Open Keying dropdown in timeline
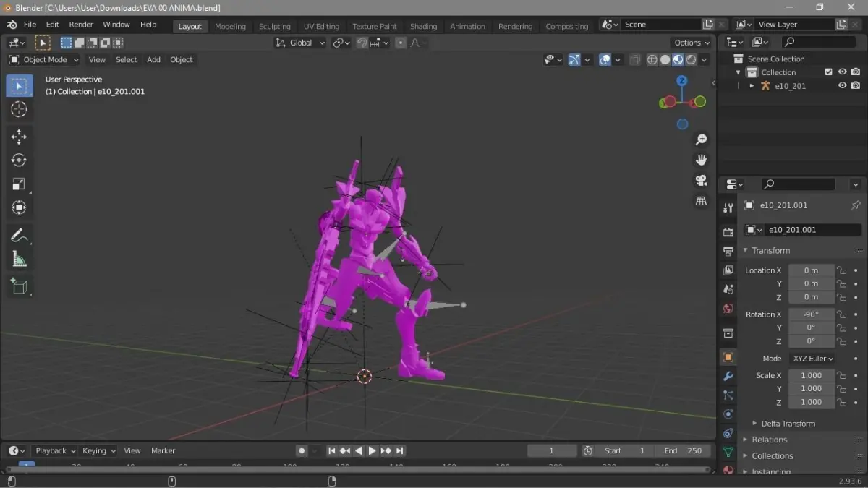This screenshot has width=868, height=488. tap(98, 450)
